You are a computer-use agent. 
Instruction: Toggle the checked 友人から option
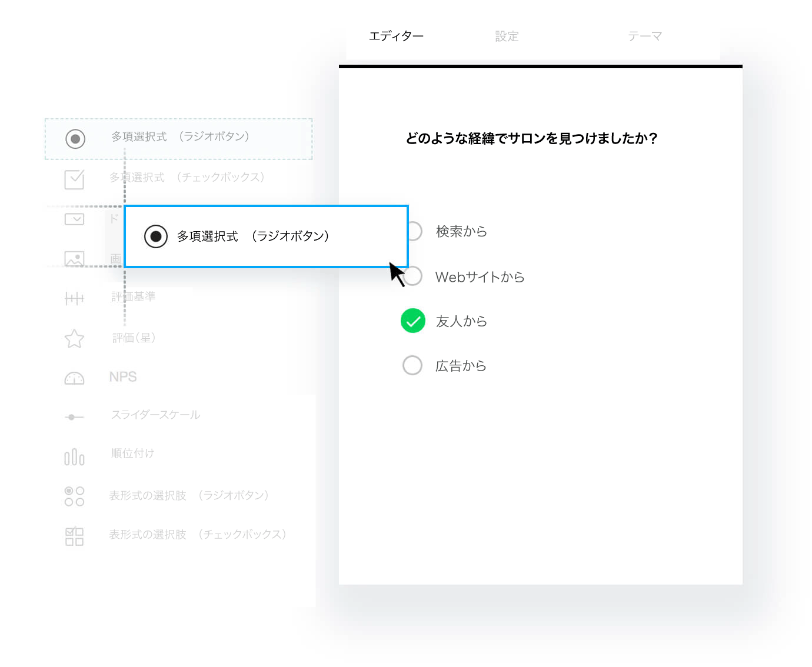coord(413,321)
